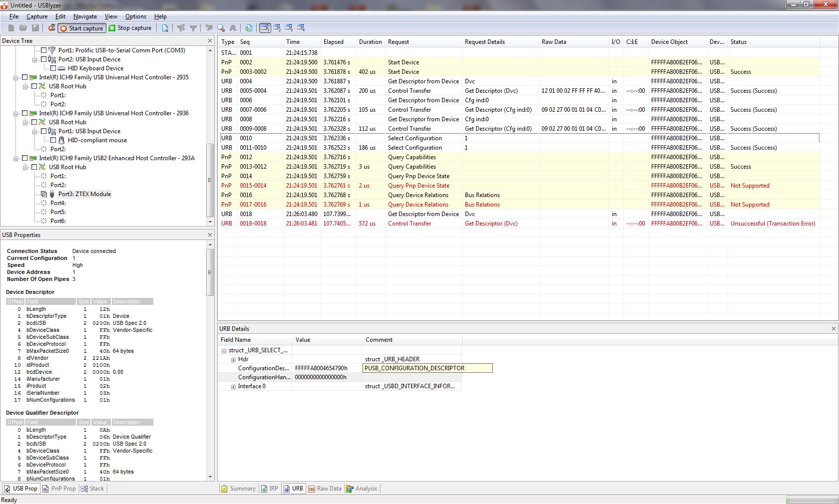This screenshot has height=504, width=839.
Task: Uncheck the Port3: ZTEX Module checkbox
Action: coord(43,194)
